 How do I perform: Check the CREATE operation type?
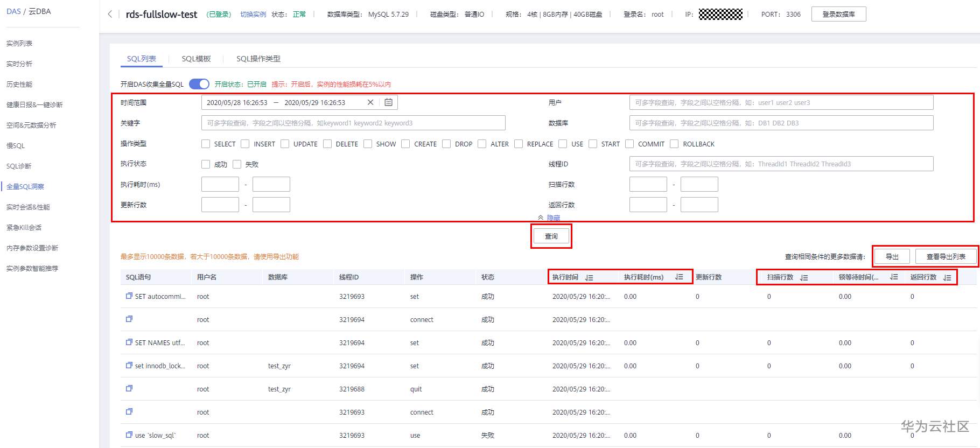pos(405,144)
